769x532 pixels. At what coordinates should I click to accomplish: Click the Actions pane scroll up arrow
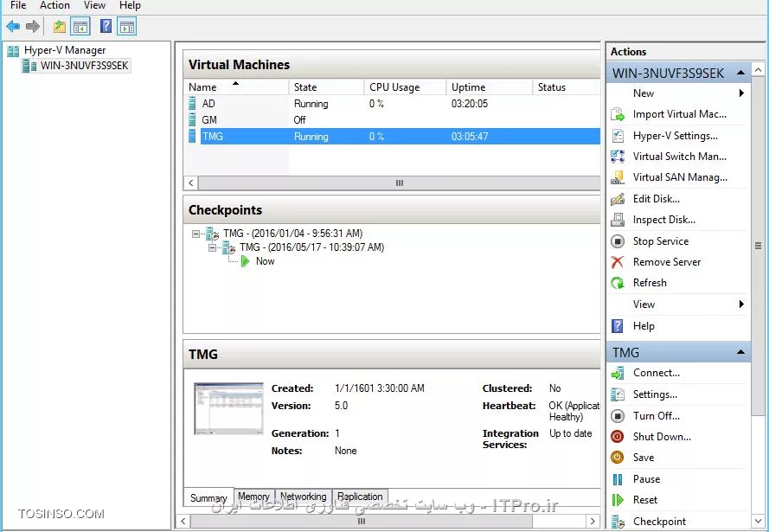758,70
